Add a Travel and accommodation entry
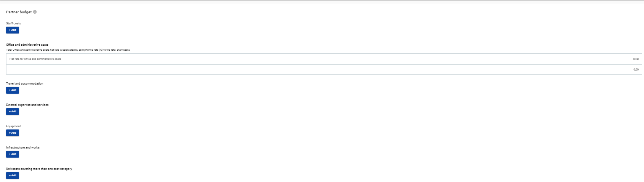The image size is (644, 182). pos(13,90)
